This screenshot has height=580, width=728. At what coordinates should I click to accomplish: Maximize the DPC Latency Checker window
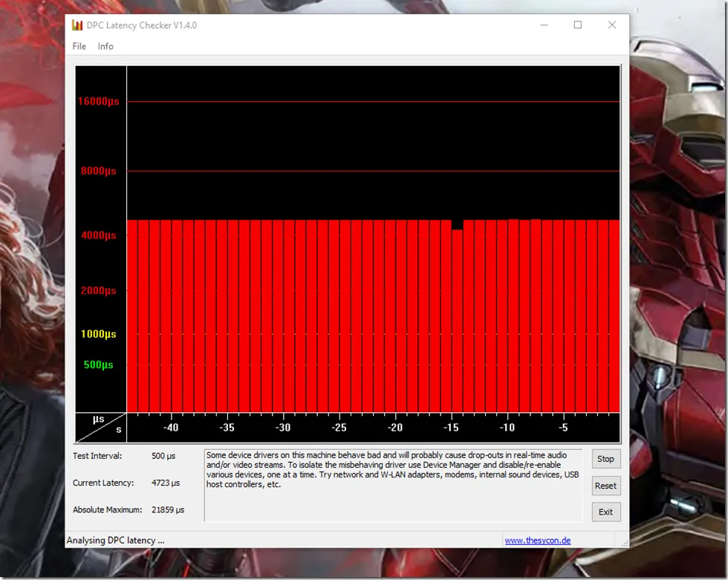pos(578,25)
